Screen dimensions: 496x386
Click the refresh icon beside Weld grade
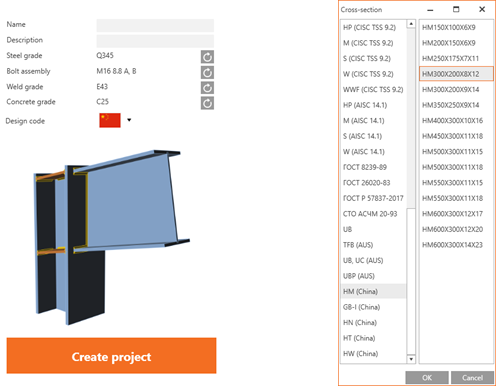[207, 88]
